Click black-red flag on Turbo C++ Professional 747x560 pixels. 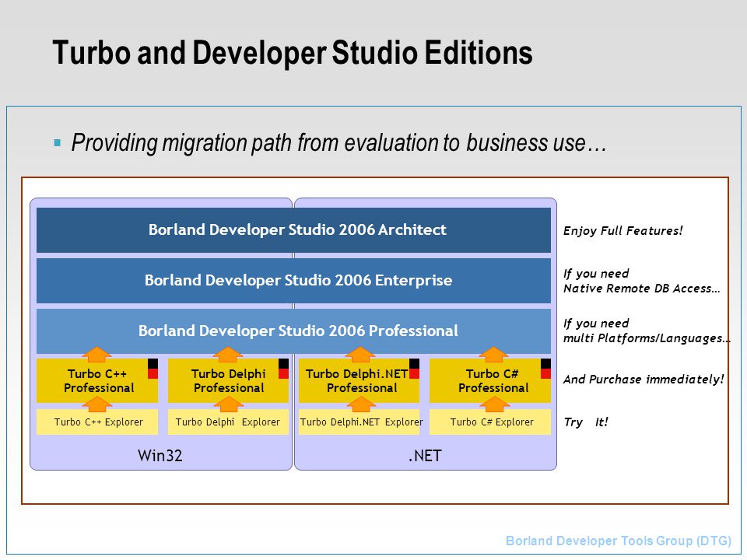point(153,369)
